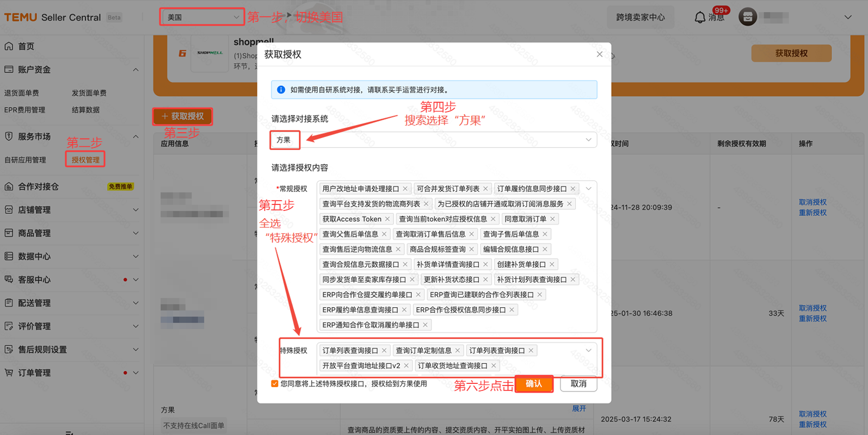Open 授权管理 in the sidebar
Image resolution: width=868 pixels, height=435 pixels.
pyautogui.click(x=85, y=160)
